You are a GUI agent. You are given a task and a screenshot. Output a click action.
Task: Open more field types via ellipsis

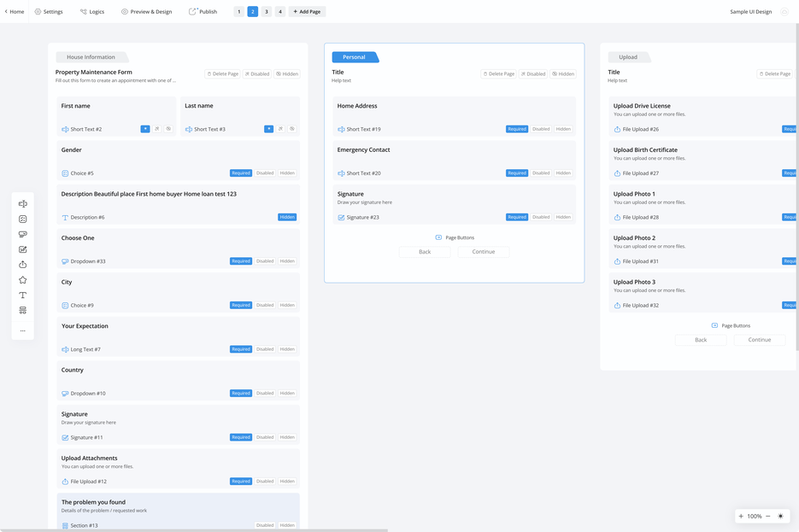tap(23, 330)
